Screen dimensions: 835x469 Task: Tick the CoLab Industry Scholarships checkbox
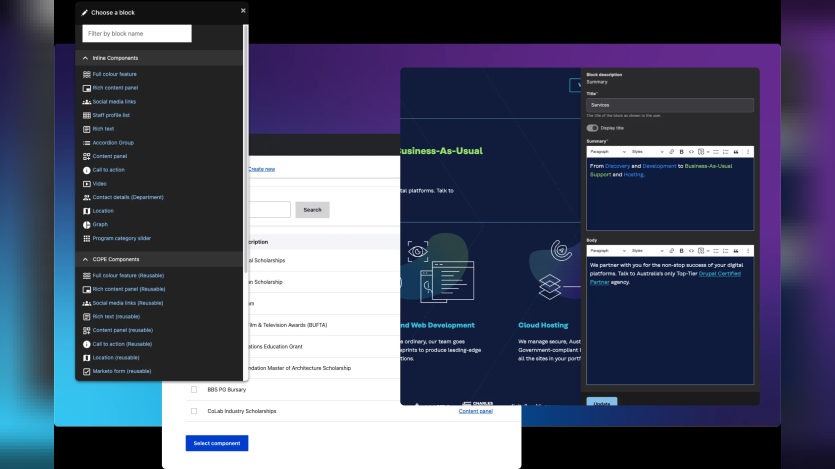194,411
